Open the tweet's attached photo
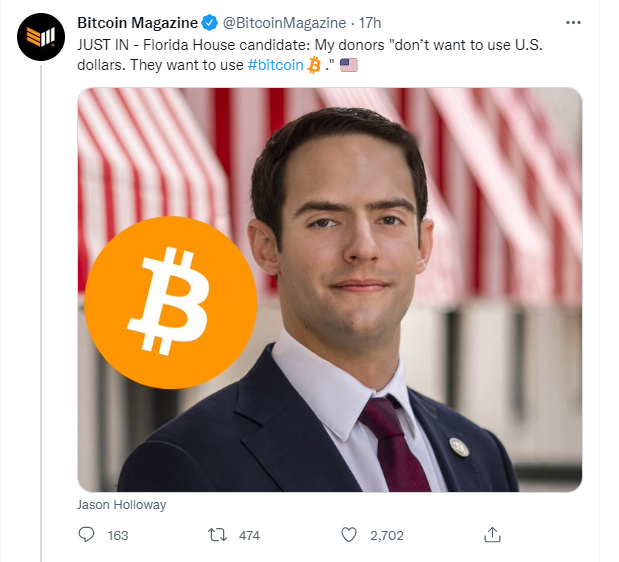The image size is (619, 562). click(330, 290)
